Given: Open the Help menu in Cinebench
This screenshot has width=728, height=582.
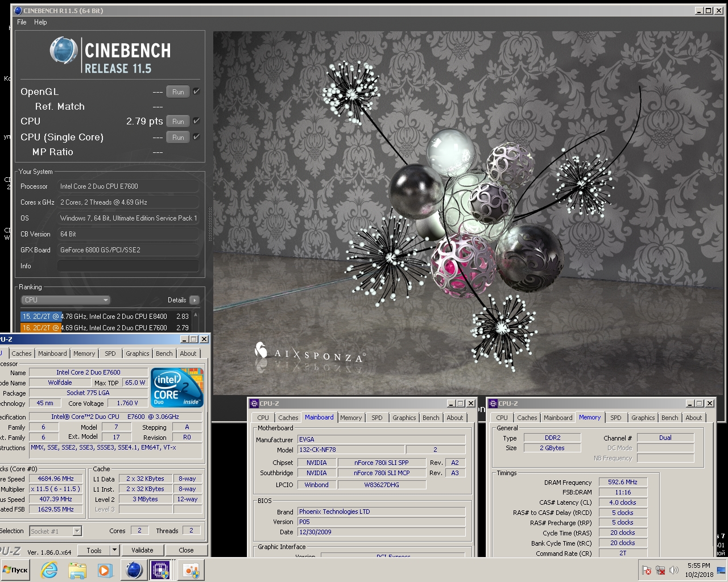Looking at the screenshot, I should click(40, 22).
